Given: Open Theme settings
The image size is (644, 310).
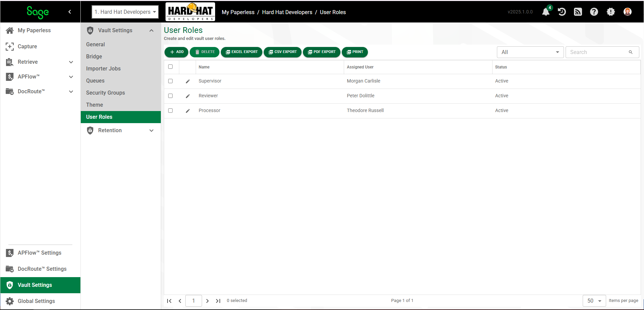Looking at the screenshot, I should (x=121, y=105).
